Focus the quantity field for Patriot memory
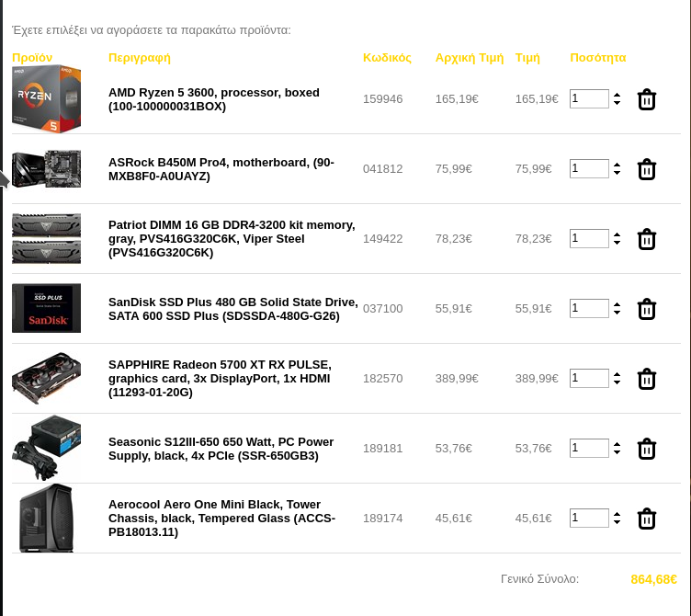The image size is (691, 616). pyautogui.click(x=589, y=238)
